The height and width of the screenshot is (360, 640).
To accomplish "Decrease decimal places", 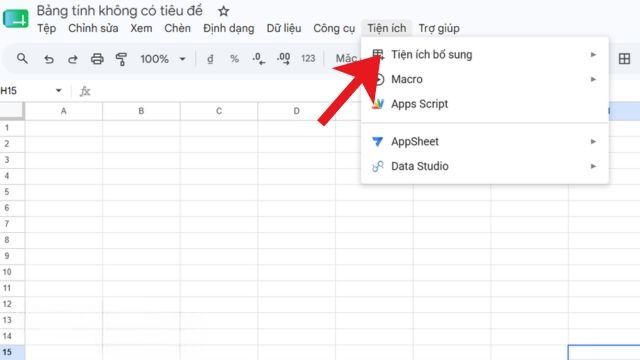I will (259, 59).
